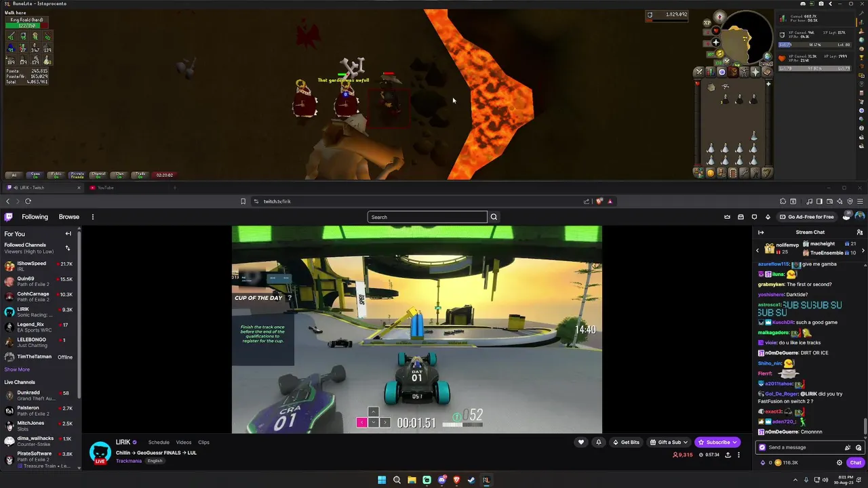The height and width of the screenshot is (488, 868).
Task: Collapse Stream Chat panel with arrow
Action: point(761,232)
